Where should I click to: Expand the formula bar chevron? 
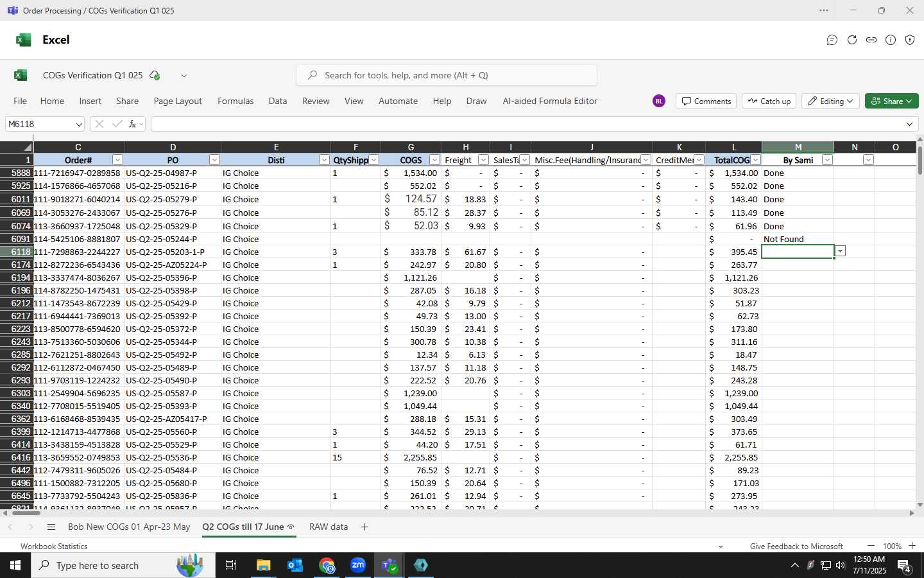click(x=909, y=124)
